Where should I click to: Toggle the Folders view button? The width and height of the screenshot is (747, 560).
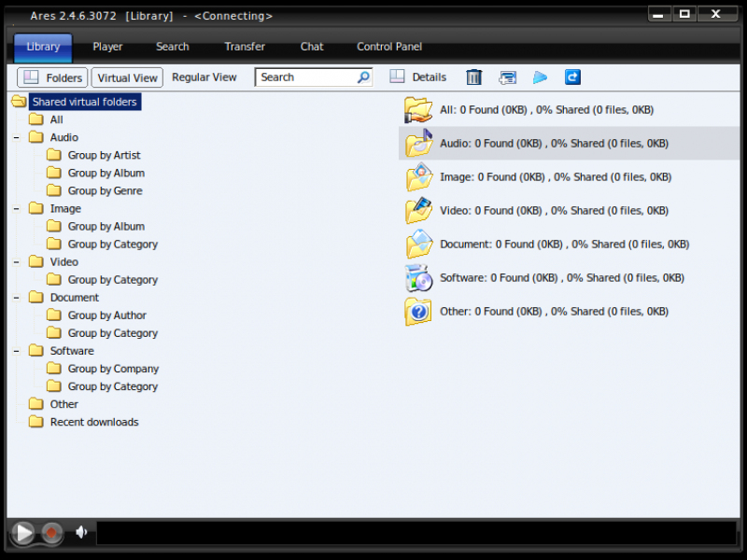pos(52,77)
